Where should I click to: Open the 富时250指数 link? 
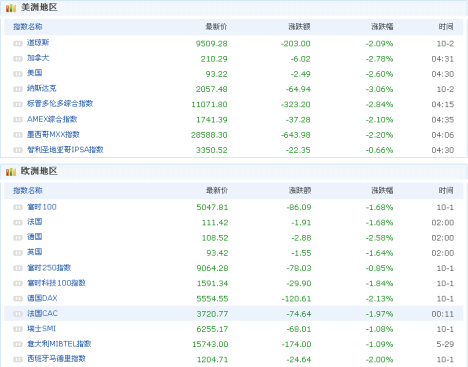click(x=49, y=268)
